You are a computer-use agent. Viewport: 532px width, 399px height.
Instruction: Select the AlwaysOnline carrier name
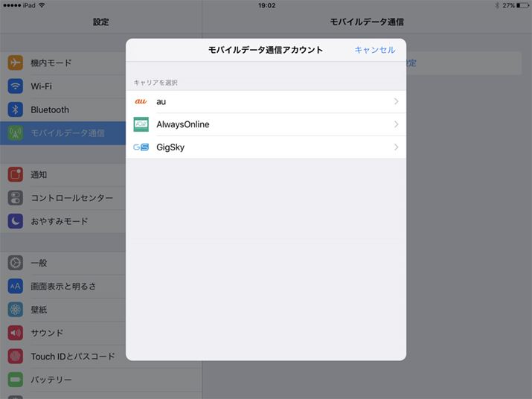point(183,124)
